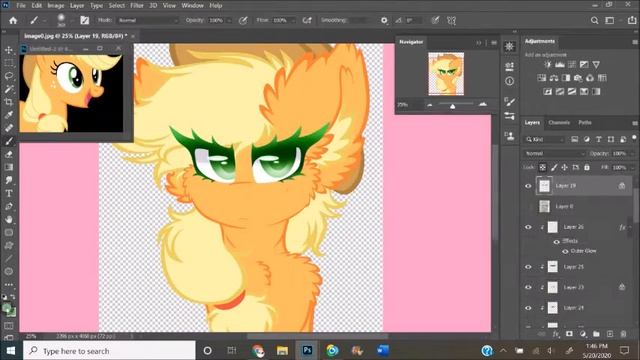Open layer Opacity dropdown arrow

(x=632, y=153)
